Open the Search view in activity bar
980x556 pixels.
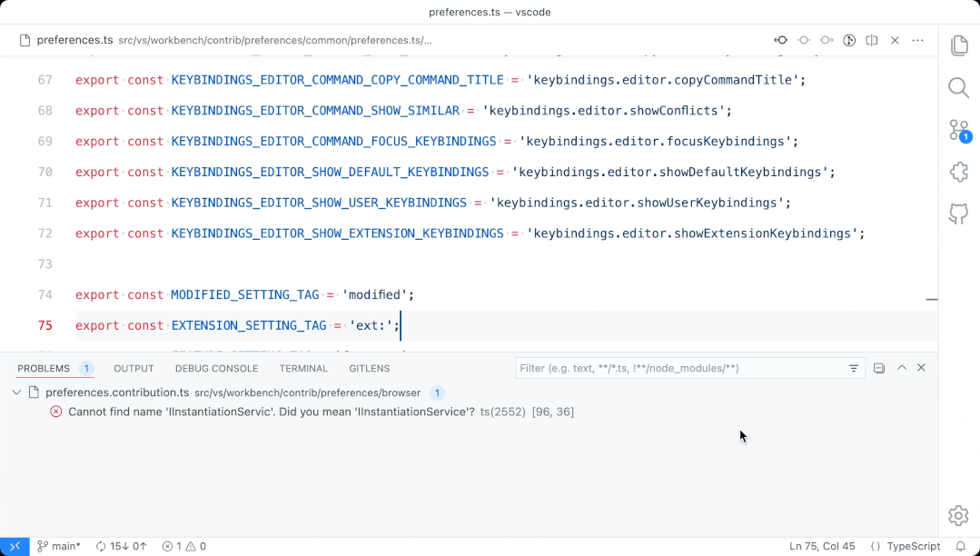pos(958,87)
